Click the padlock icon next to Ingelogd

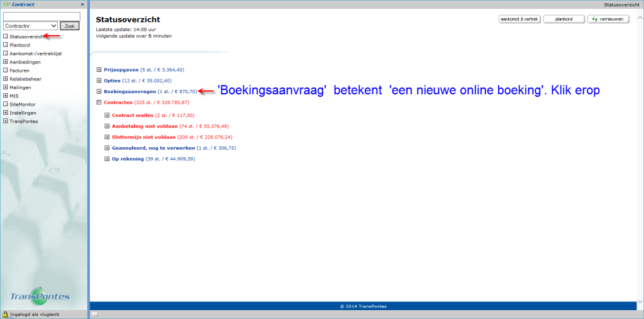(5, 314)
